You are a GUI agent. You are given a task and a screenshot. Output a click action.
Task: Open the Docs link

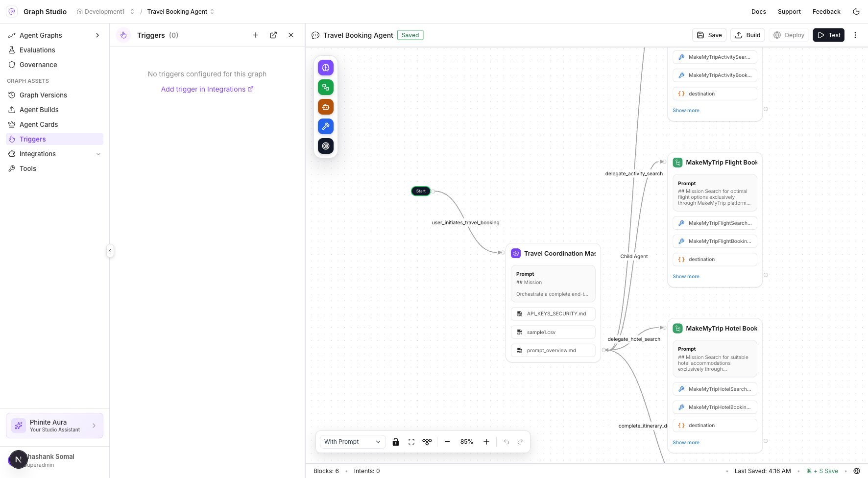click(x=759, y=12)
